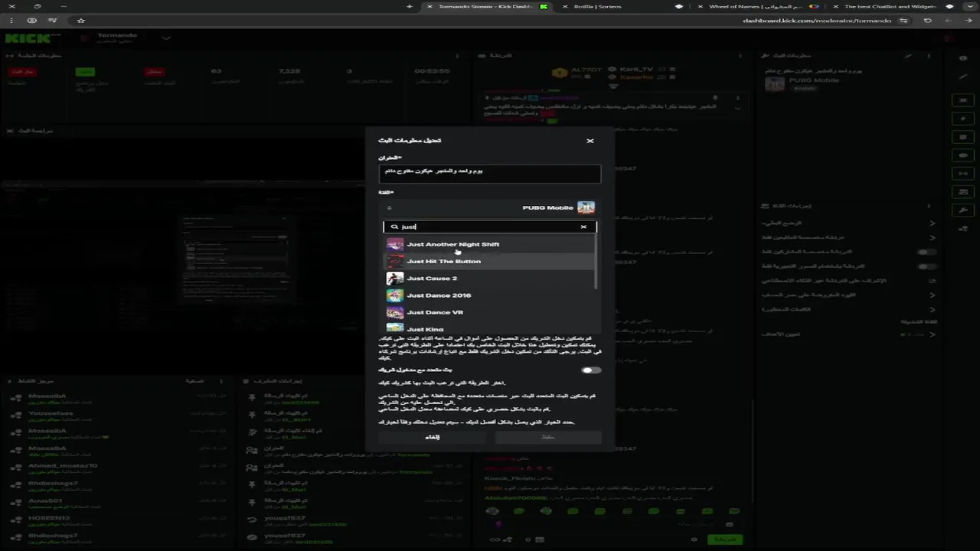Click the stream title input field

489,173
